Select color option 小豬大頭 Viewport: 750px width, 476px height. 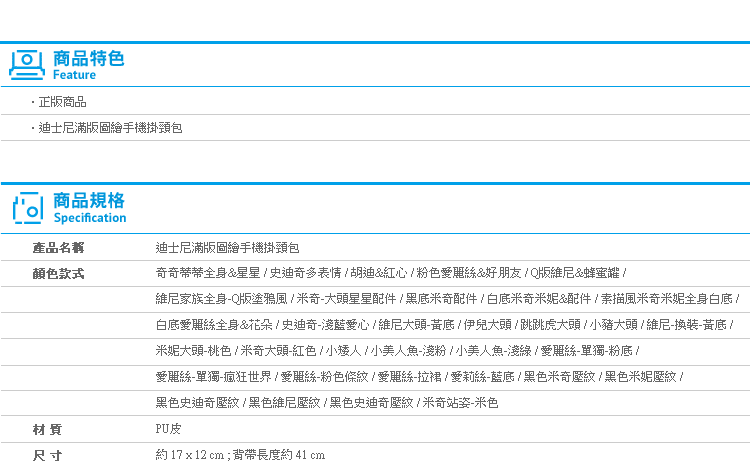point(614,325)
